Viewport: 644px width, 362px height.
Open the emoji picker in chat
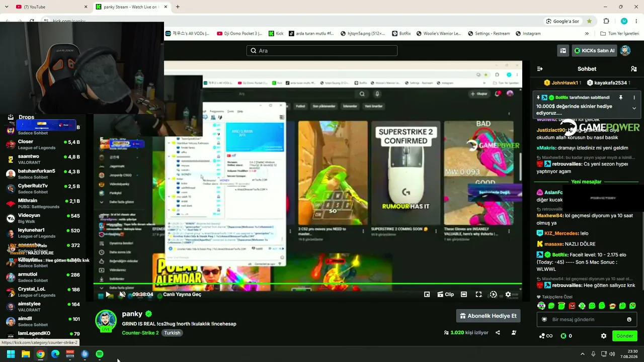pyautogui.click(x=629, y=319)
